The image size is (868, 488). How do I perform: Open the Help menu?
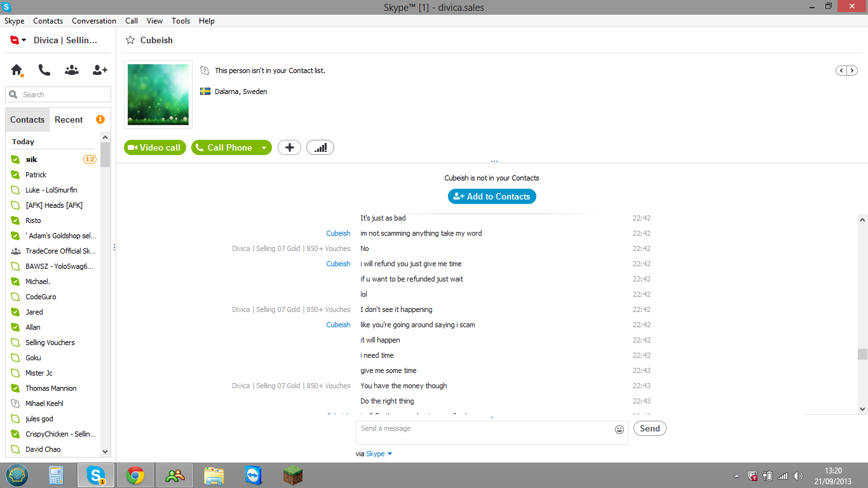(x=207, y=21)
